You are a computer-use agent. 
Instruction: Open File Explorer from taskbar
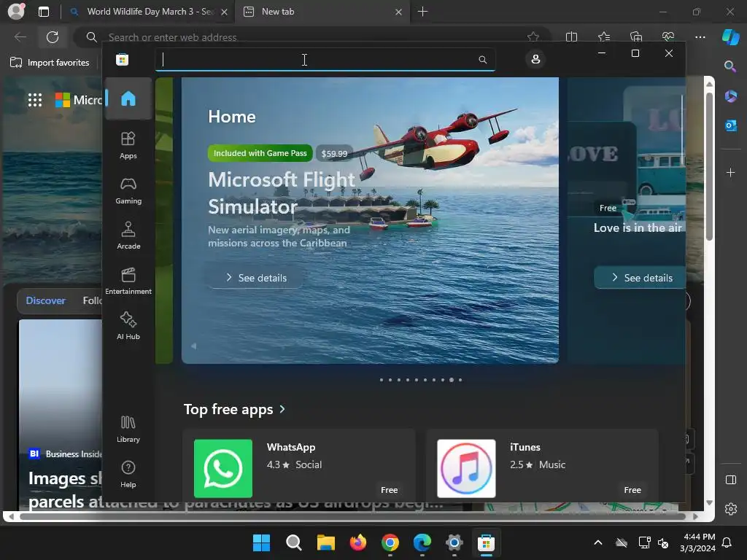pos(326,542)
